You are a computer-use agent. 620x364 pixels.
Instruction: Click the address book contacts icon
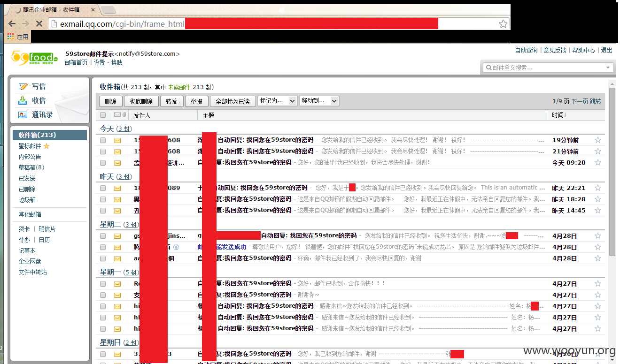[23, 114]
